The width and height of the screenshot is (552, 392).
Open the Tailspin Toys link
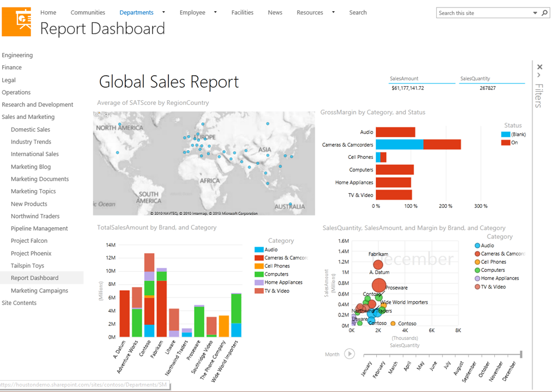point(27,266)
